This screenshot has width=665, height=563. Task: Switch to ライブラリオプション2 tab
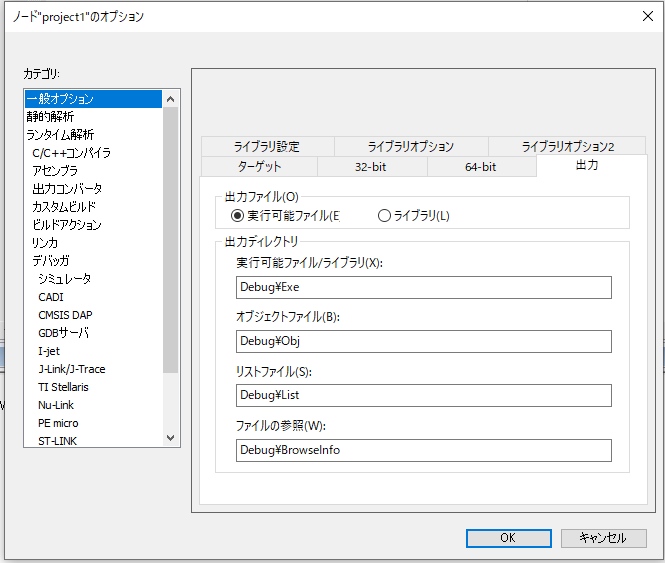tap(567, 146)
